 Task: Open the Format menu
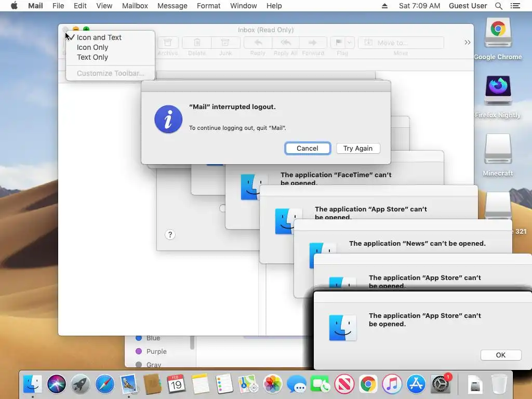point(208,6)
